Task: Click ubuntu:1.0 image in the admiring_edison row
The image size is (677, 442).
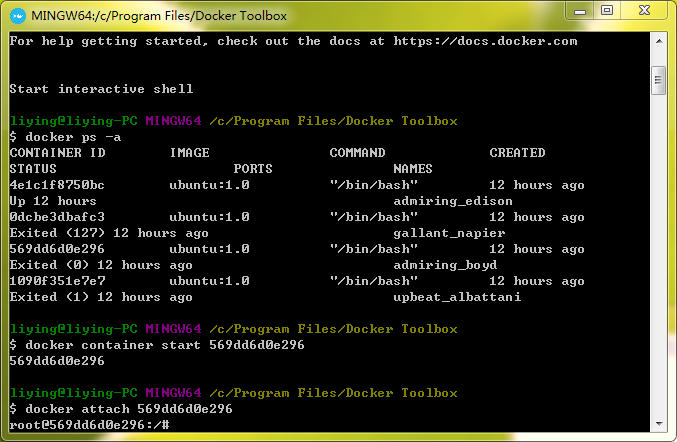Action: (209, 185)
